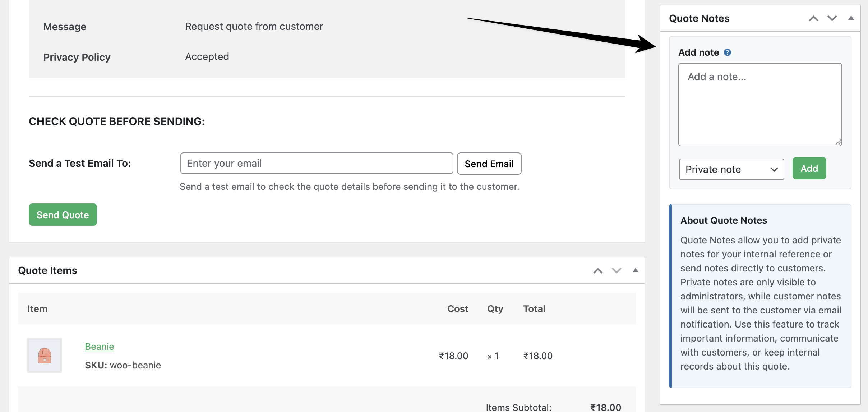The image size is (868, 412).
Task: Click inside the Add a note textarea
Action: [x=759, y=104]
